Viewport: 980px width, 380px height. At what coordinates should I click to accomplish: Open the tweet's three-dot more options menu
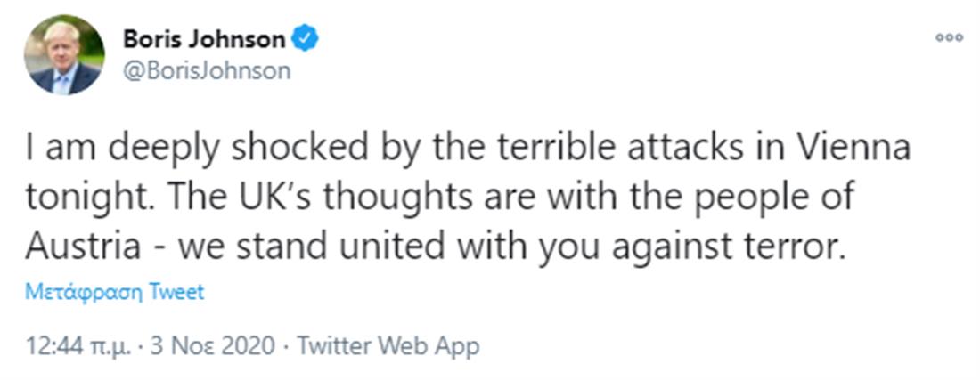click(x=948, y=37)
